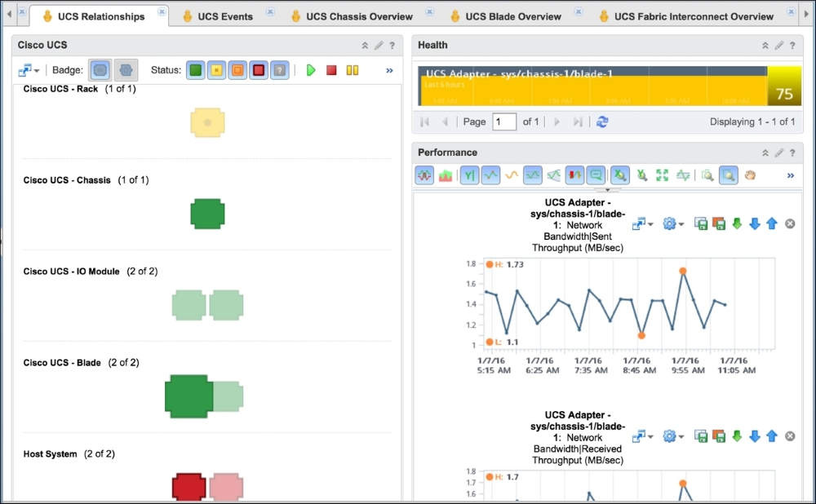Close the UCS Relationships tab
Viewport: 816px width, 504px height.
coord(162,11)
